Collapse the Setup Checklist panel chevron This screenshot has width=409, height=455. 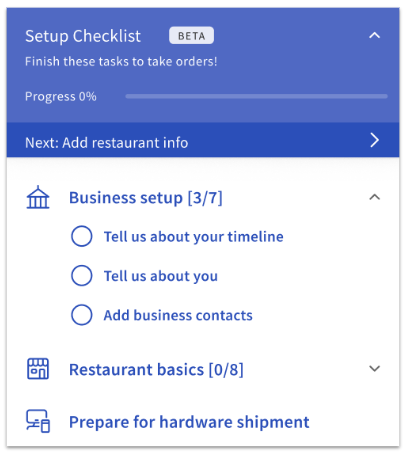[375, 35]
